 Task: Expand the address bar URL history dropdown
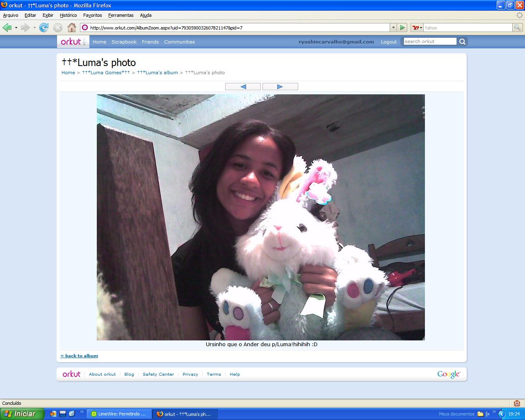point(393,27)
